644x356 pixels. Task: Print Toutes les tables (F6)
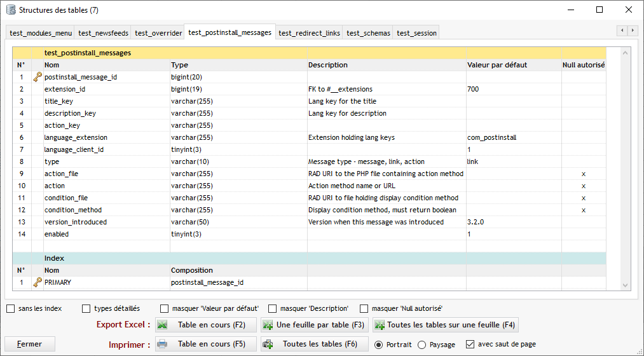[x=315, y=344]
